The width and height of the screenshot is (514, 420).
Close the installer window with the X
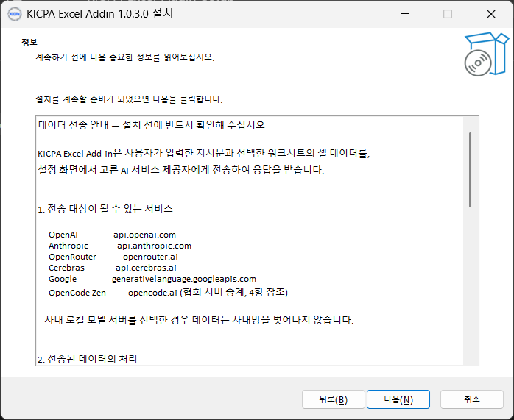click(x=490, y=14)
